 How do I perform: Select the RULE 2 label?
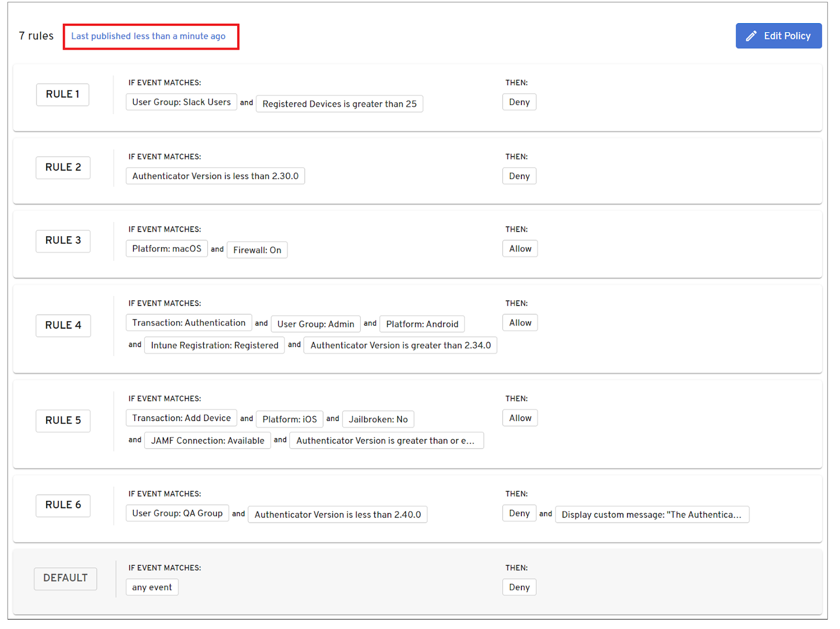pyautogui.click(x=63, y=168)
